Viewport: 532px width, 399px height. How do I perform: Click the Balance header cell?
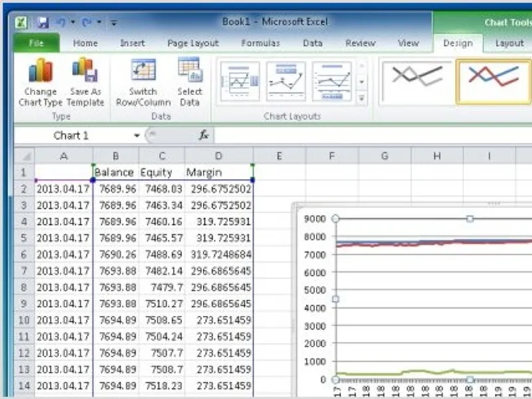[116, 172]
